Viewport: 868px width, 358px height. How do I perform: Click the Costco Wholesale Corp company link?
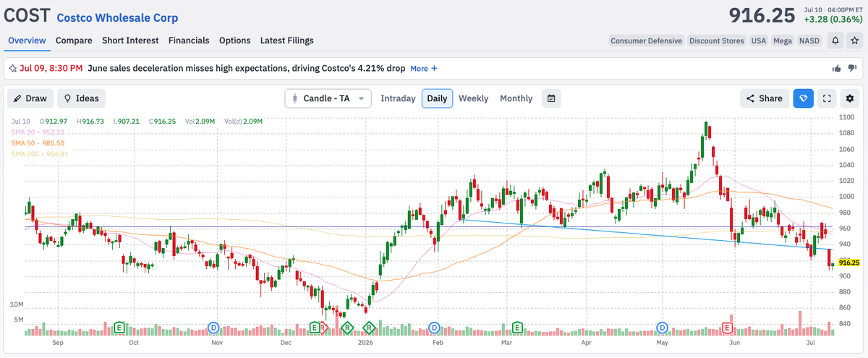click(x=117, y=18)
